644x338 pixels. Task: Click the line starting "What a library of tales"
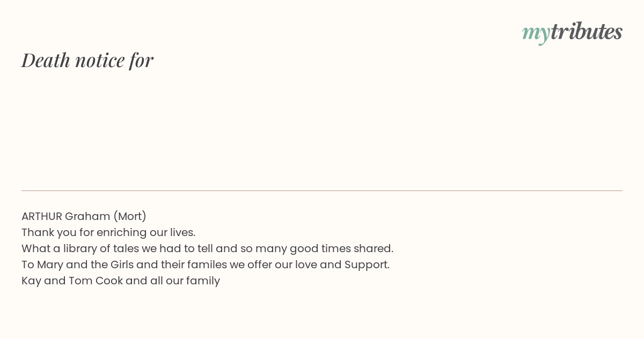click(x=207, y=248)
